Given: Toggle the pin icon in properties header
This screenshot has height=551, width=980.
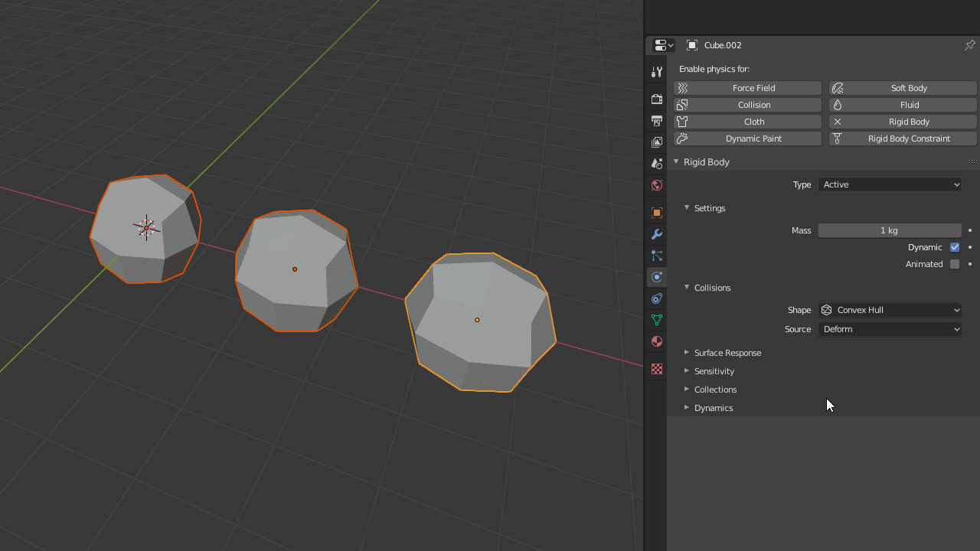Looking at the screenshot, I should pyautogui.click(x=969, y=45).
